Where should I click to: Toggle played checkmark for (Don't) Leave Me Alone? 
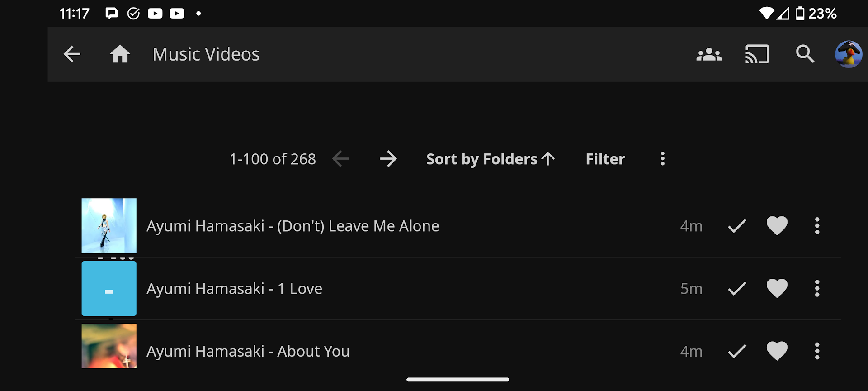click(737, 226)
